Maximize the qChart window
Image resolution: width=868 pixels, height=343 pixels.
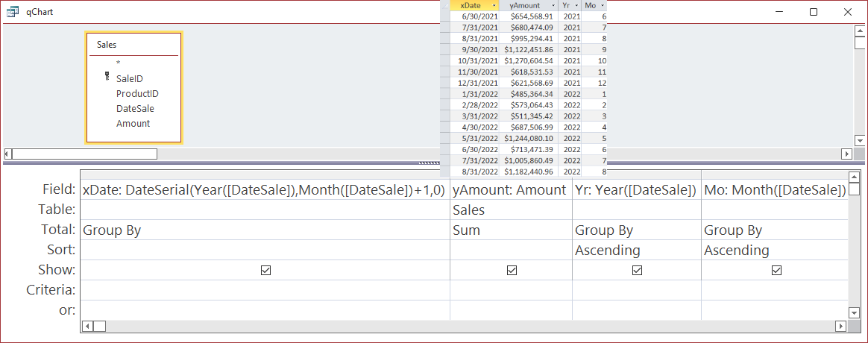814,12
